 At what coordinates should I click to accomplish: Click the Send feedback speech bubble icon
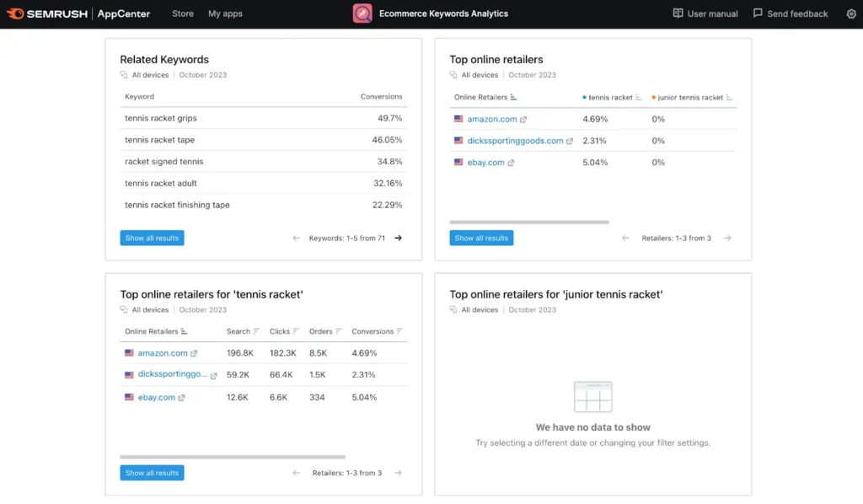(x=758, y=13)
